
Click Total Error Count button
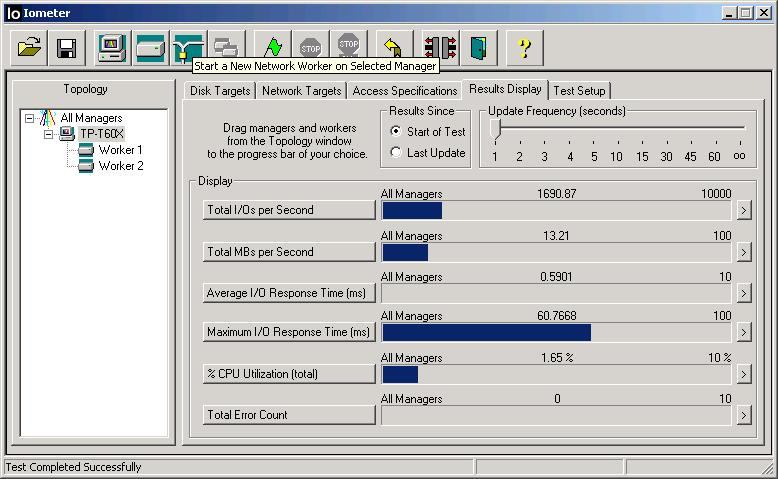[289, 414]
